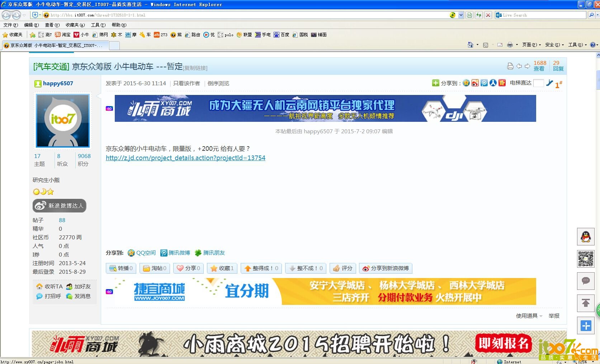Open the QQ penguin sidebar button
600x364 pixels.
point(586,236)
